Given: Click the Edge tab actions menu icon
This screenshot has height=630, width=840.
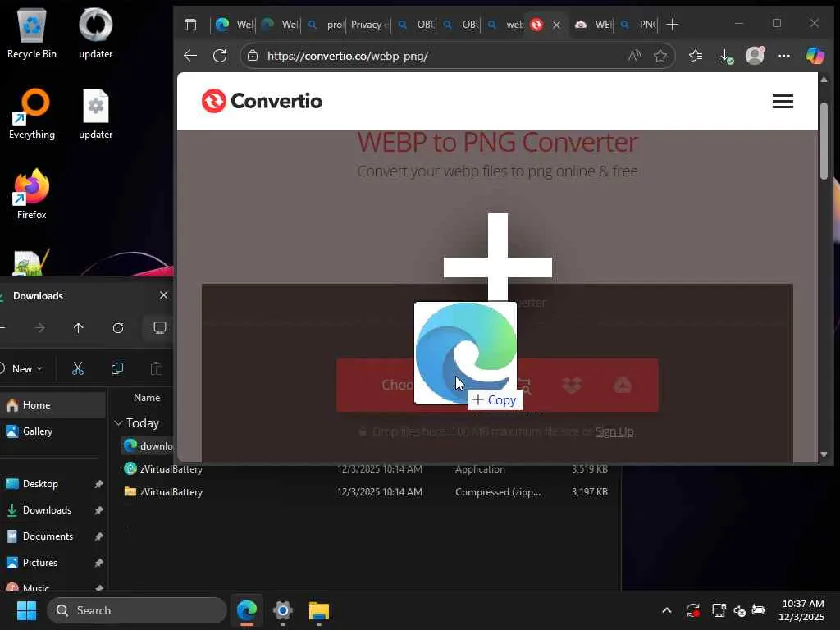Looking at the screenshot, I should [x=190, y=25].
